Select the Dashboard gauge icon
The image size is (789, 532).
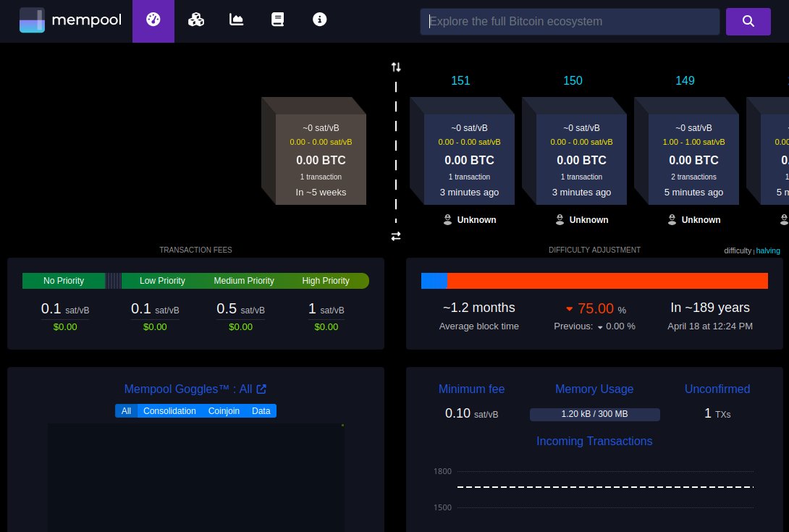pos(153,20)
